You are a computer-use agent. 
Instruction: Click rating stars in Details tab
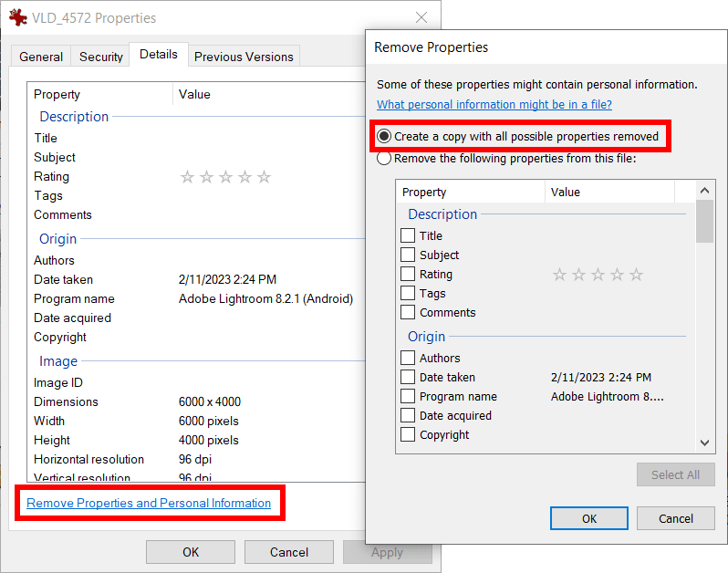pos(225,177)
